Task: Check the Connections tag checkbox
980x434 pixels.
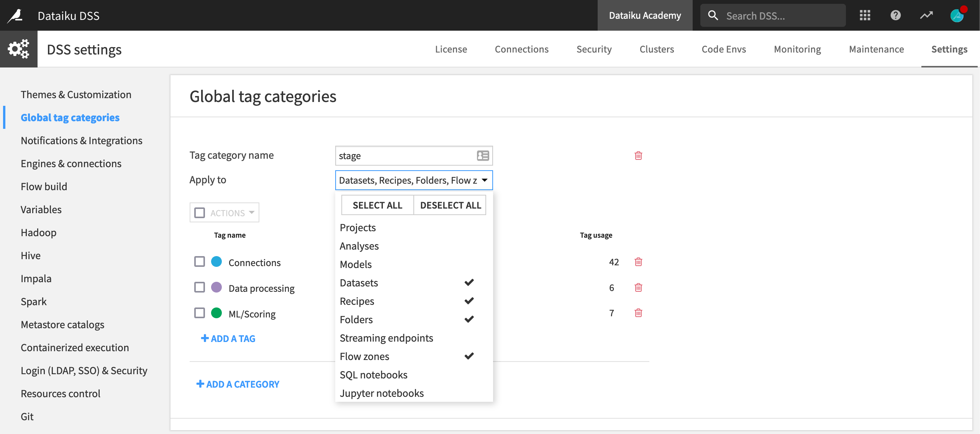Action: 200,261
